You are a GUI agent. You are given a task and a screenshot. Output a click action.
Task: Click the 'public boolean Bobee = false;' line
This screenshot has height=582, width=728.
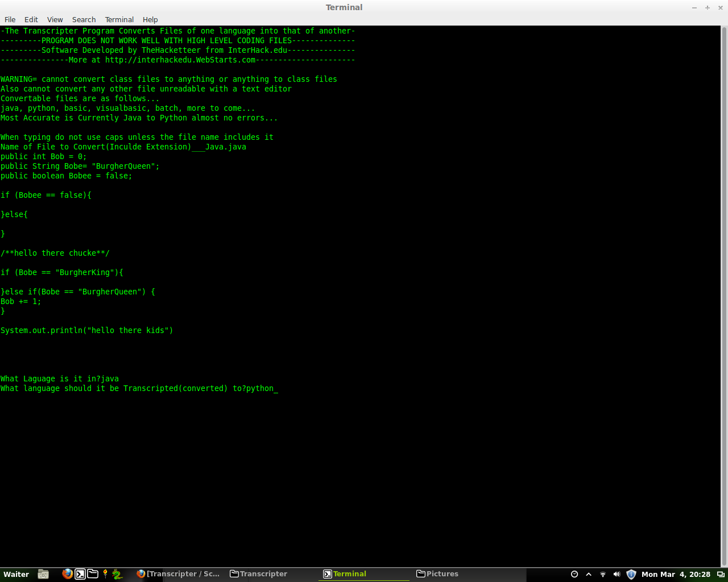coord(67,176)
